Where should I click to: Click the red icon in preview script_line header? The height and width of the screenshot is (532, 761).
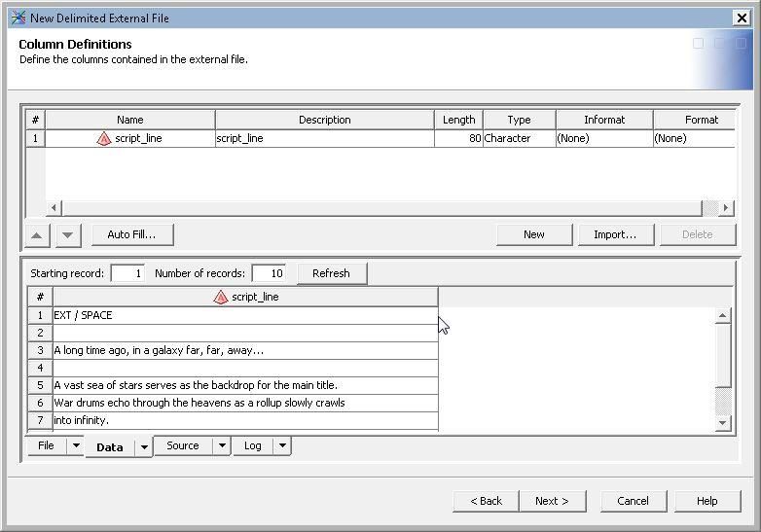point(220,298)
